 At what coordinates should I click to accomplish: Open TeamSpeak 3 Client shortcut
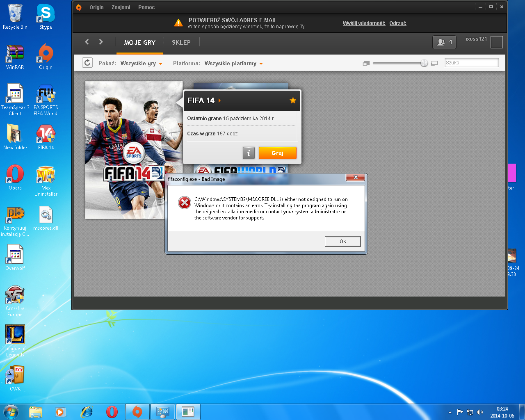pos(15,100)
